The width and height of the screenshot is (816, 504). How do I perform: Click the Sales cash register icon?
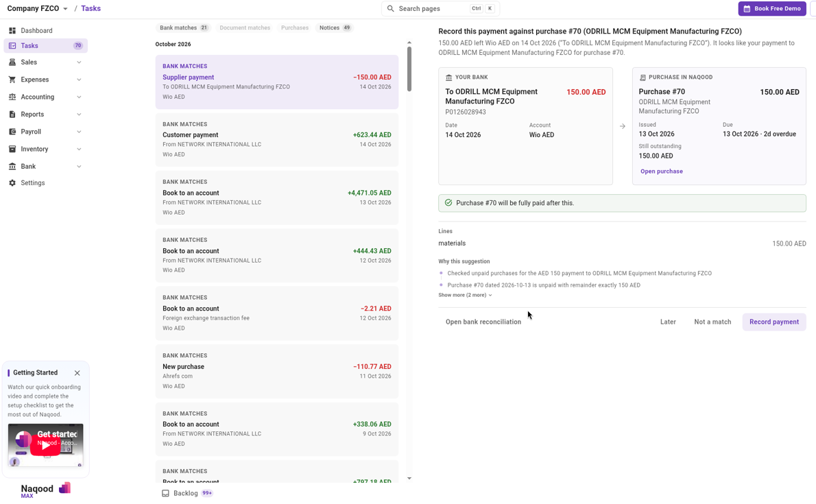tap(12, 62)
